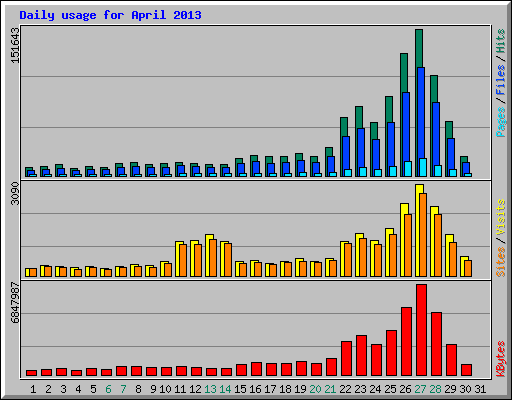Select green weekend day 20 label
Viewport: 512px width, 400px height.
tap(315, 389)
